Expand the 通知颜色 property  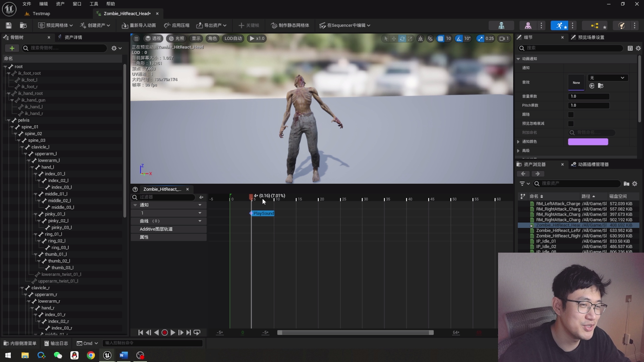tap(519, 142)
